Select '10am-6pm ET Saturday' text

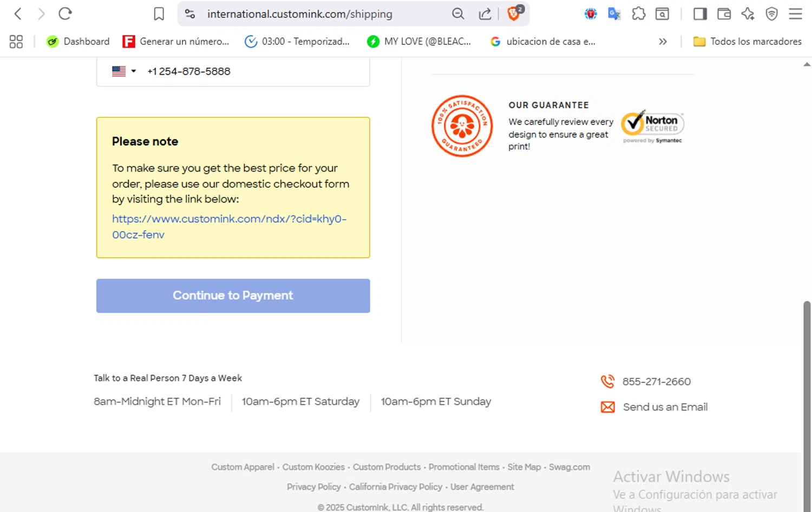click(x=300, y=402)
